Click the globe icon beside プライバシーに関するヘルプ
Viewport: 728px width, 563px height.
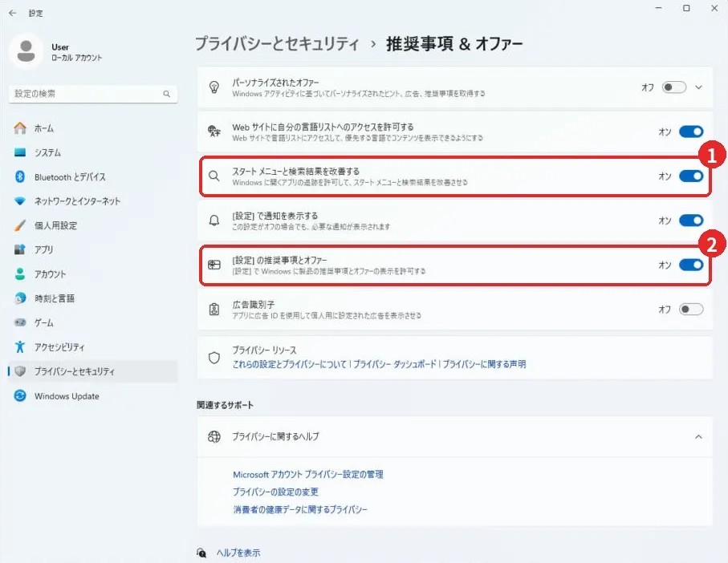214,436
